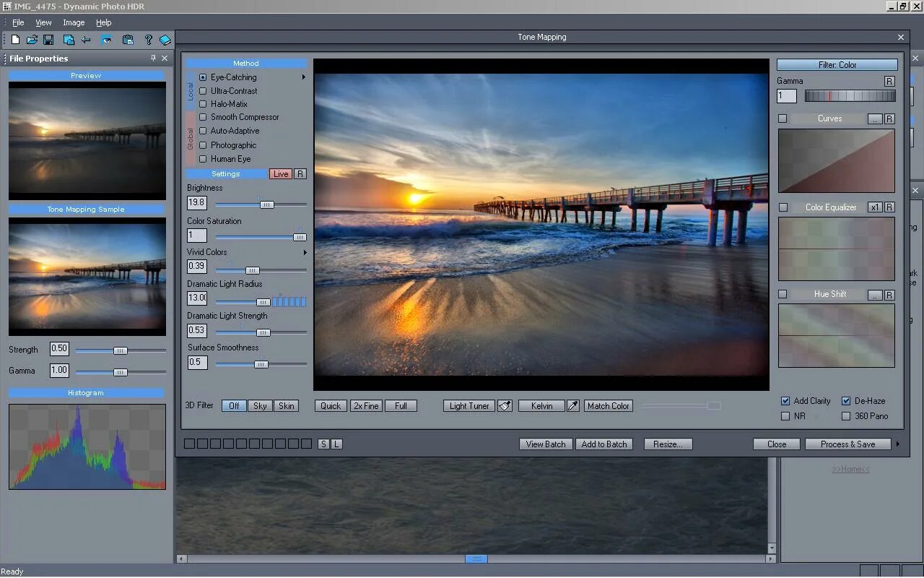Reset Curves with its R button
924x578 pixels.
click(x=889, y=118)
